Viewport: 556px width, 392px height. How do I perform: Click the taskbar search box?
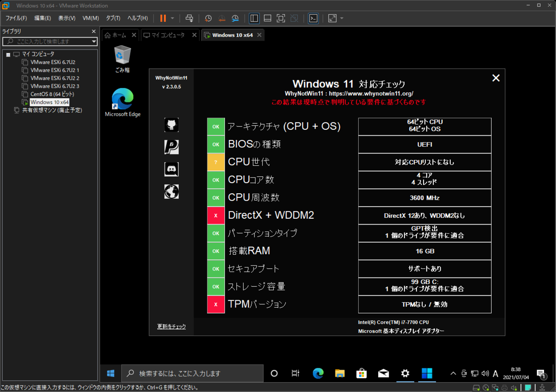[x=192, y=373]
